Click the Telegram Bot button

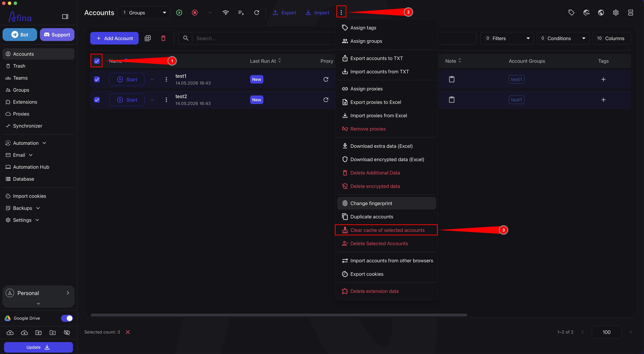(20, 35)
